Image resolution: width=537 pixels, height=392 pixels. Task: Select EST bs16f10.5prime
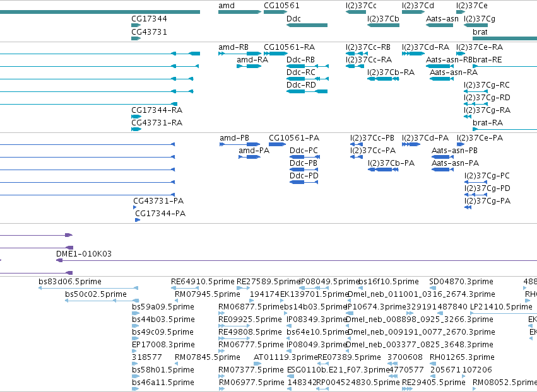[x=389, y=282]
